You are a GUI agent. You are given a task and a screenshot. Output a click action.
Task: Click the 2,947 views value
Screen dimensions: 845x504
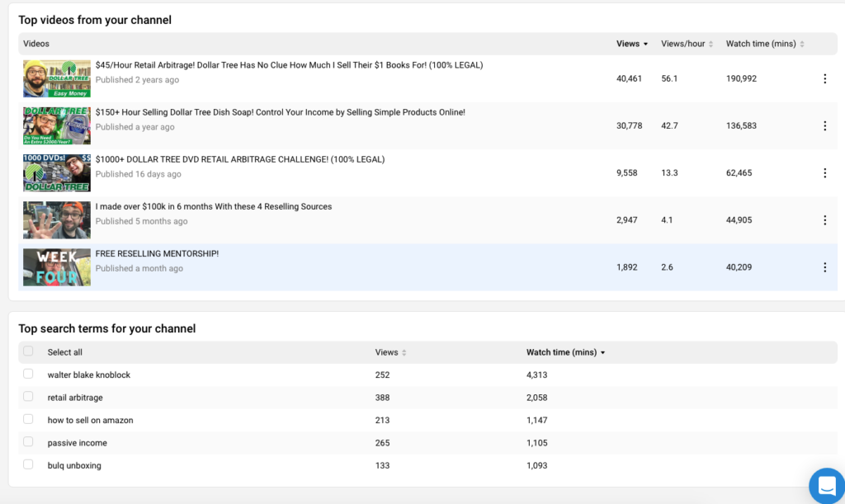(x=627, y=220)
